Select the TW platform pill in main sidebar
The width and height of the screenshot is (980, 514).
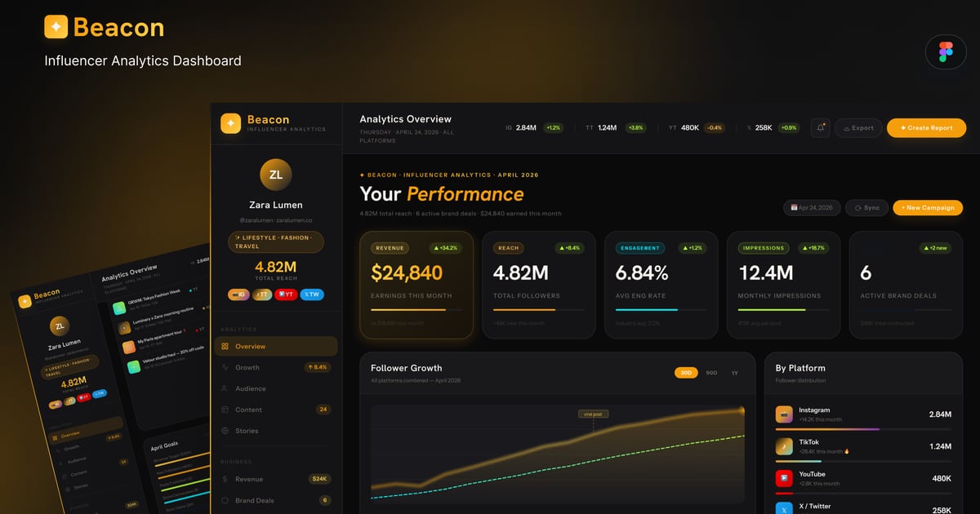tap(311, 294)
